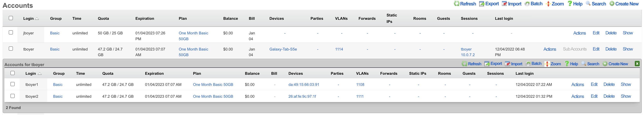Open Help via the green question mark at top
644x115 pixels.
[570, 3]
